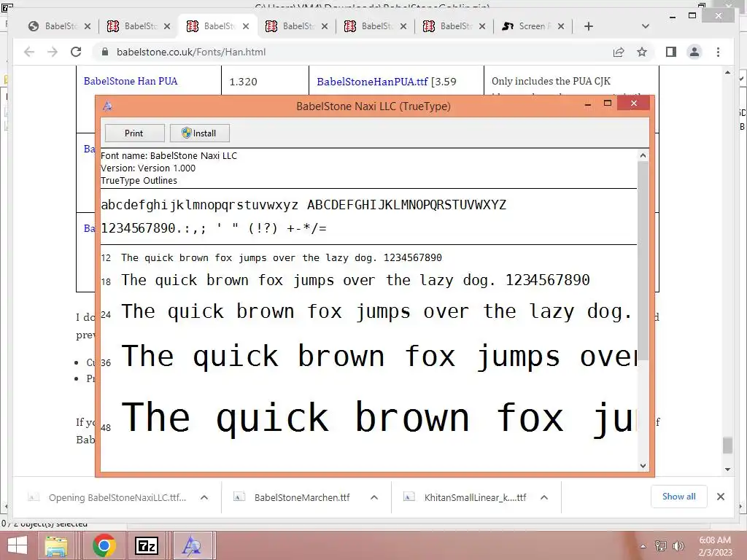Click browser page scroll up arrow
The height and width of the screenshot is (560, 747).
[727, 72]
